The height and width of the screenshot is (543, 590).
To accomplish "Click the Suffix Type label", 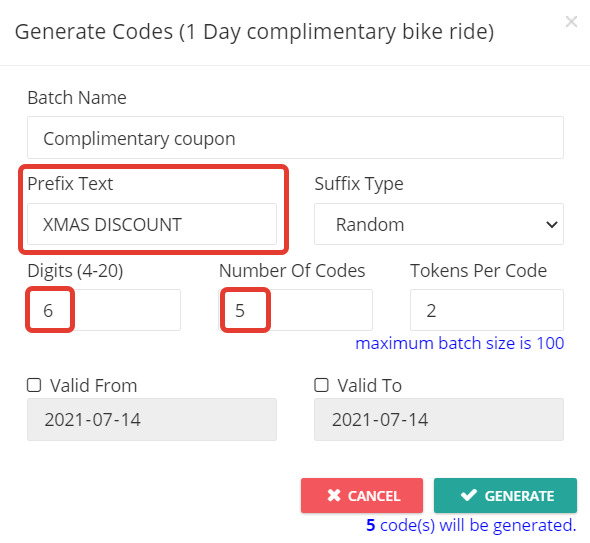I will click(x=359, y=184).
